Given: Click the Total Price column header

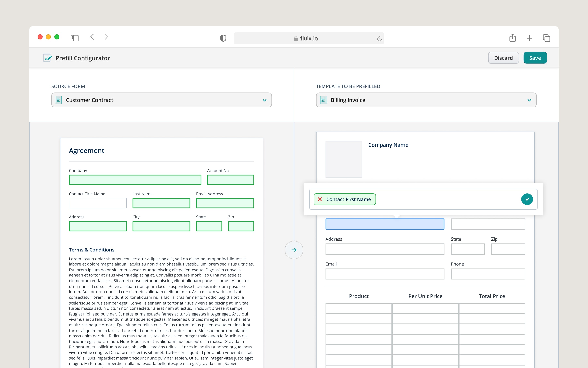Looking at the screenshot, I should click(x=492, y=296).
